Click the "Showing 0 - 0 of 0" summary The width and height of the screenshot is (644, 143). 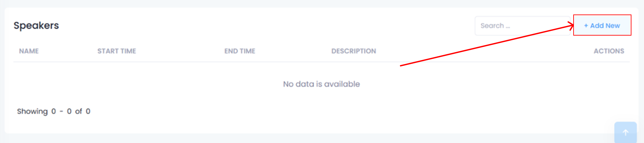54,111
